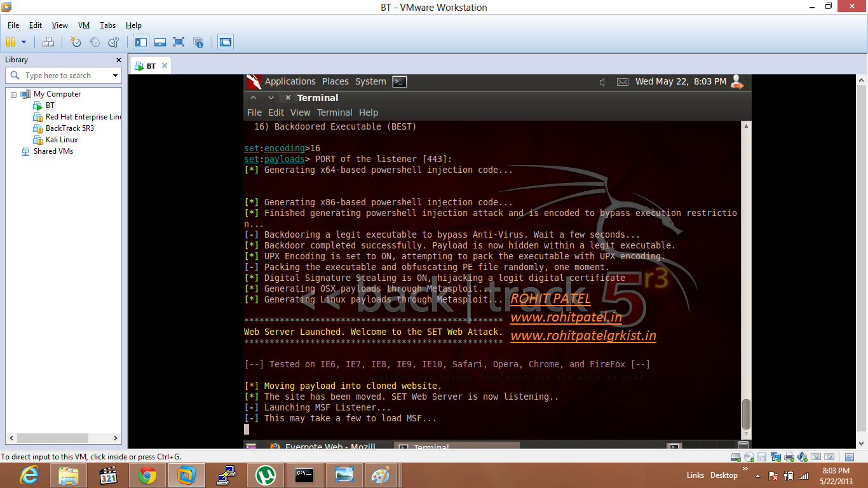Click the guest volume speaker icon
The width and height of the screenshot is (868, 488).
602,82
